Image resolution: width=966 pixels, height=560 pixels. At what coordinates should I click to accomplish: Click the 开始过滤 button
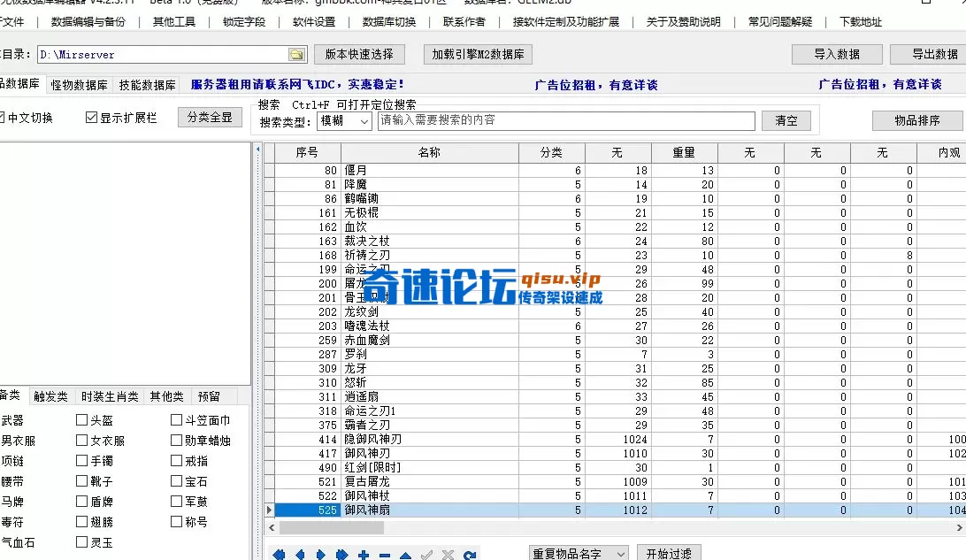click(x=669, y=553)
